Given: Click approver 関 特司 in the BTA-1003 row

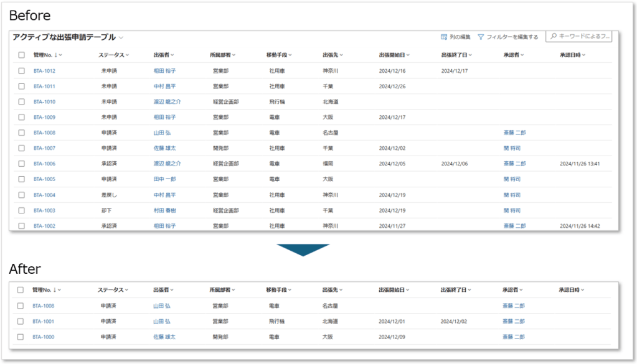Looking at the screenshot, I should coord(511,210).
